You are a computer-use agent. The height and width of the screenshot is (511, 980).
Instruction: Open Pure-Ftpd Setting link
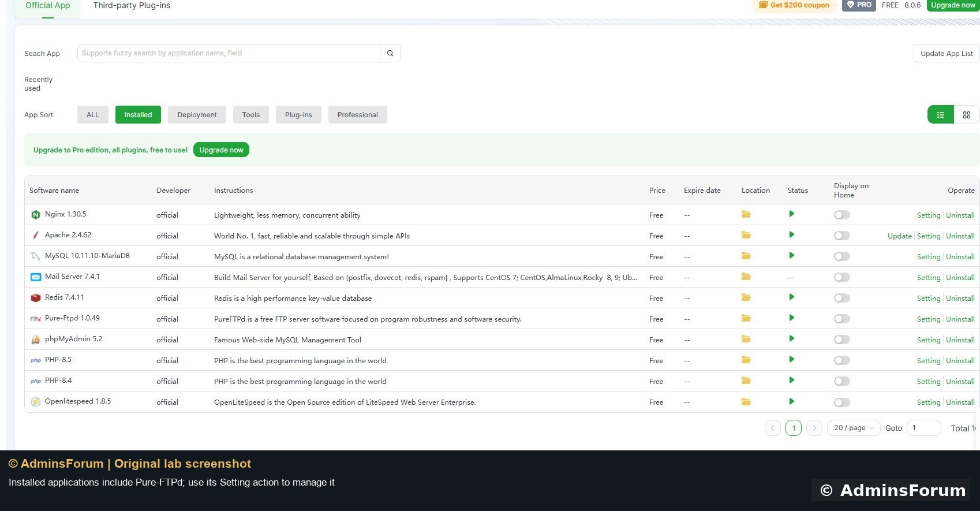point(929,319)
